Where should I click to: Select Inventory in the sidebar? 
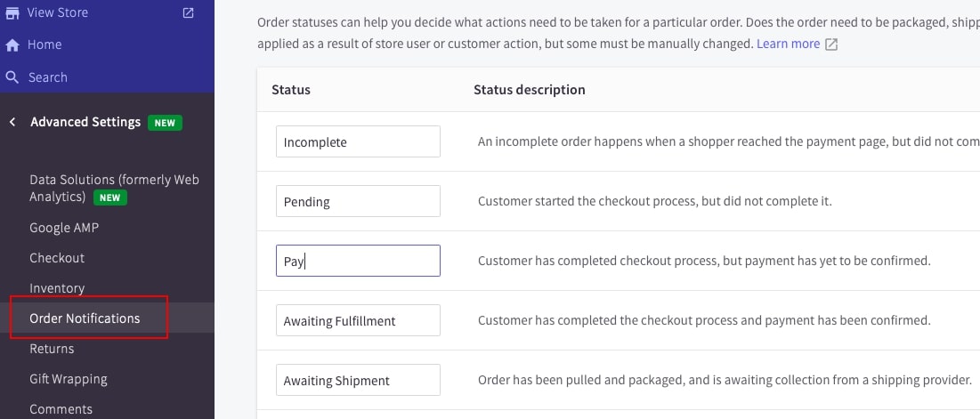57,288
